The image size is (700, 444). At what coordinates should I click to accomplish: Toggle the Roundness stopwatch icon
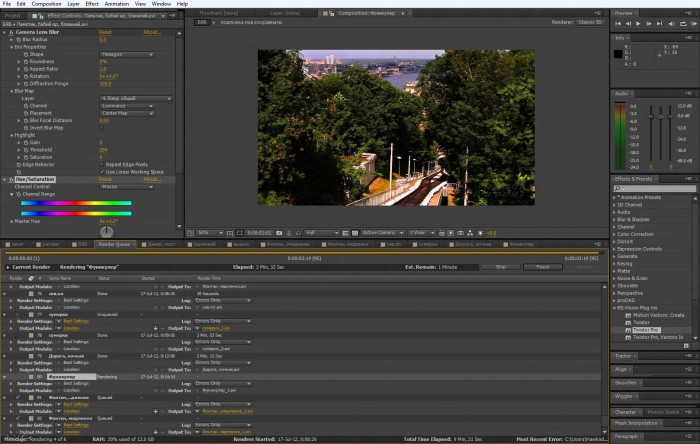point(26,62)
